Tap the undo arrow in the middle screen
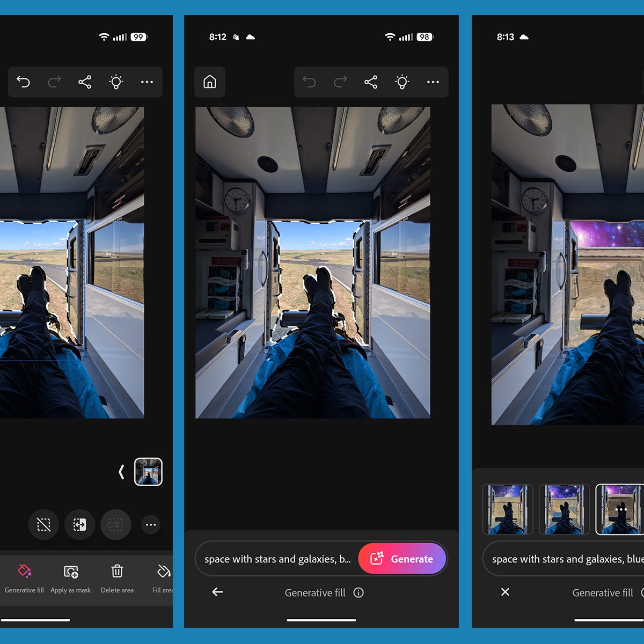 pos(309,82)
